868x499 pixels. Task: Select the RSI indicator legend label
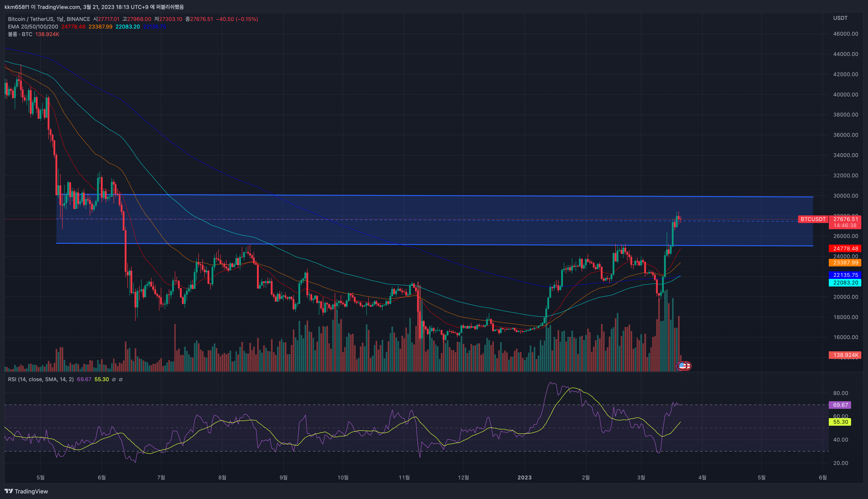[x=41, y=379]
